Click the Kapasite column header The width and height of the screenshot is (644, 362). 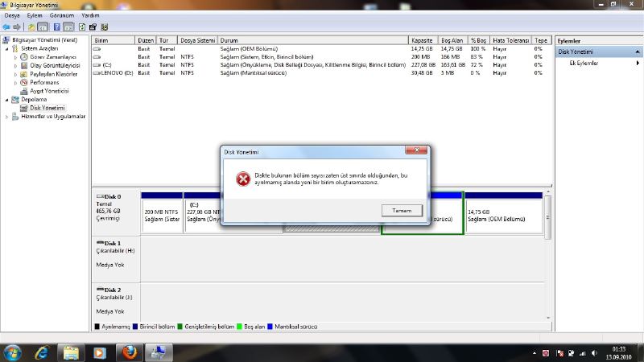pyautogui.click(x=422, y=39)
